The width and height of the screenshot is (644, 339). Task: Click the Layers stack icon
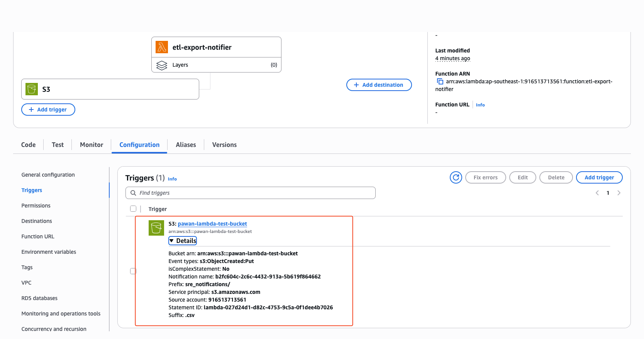click(162, 65)
